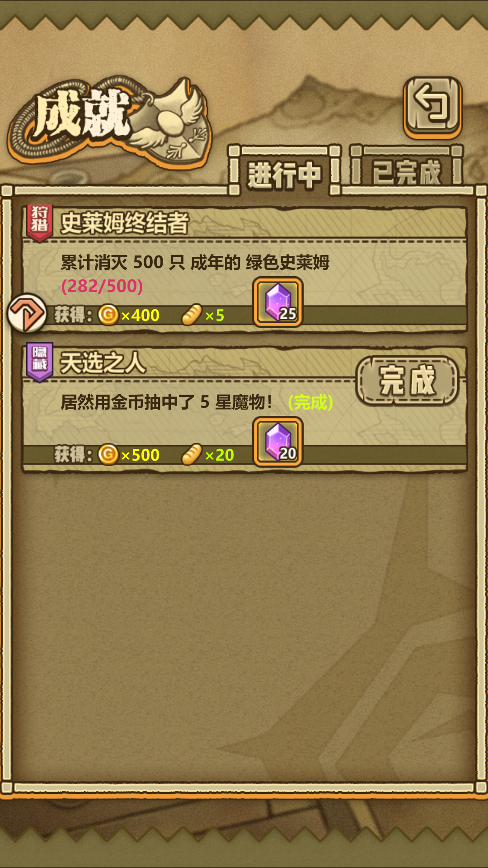Tap the gold coin ×400 icon
This screenshot has width=488, height=868.
pos(108,315)
